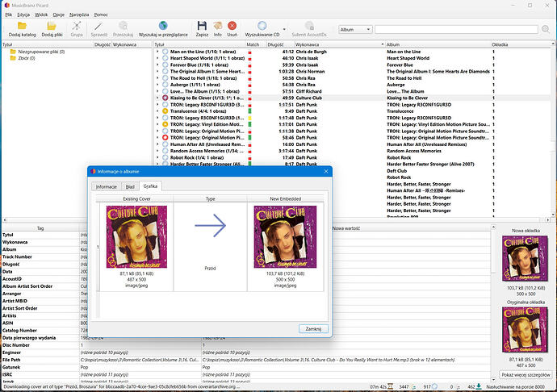Open Wyszukiwanie CD dropdown arrow
Image resolution: width=557 pixels, height=392 pixels.
point(284,29)
